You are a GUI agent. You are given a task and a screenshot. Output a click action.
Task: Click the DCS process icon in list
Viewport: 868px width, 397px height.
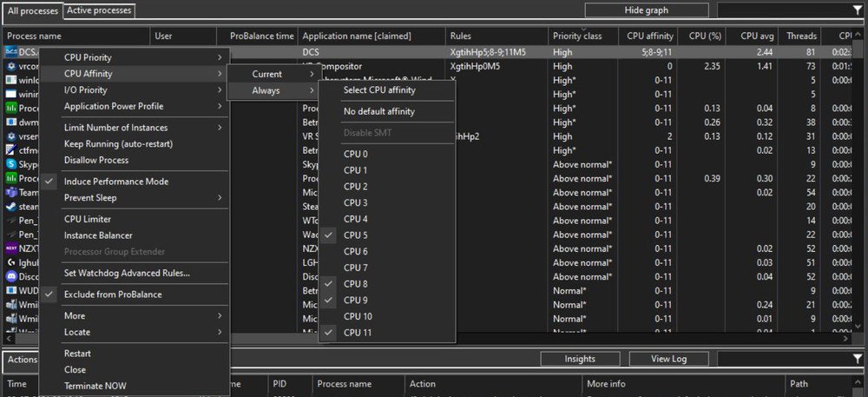pyautogui.click(x=11, y=52)
